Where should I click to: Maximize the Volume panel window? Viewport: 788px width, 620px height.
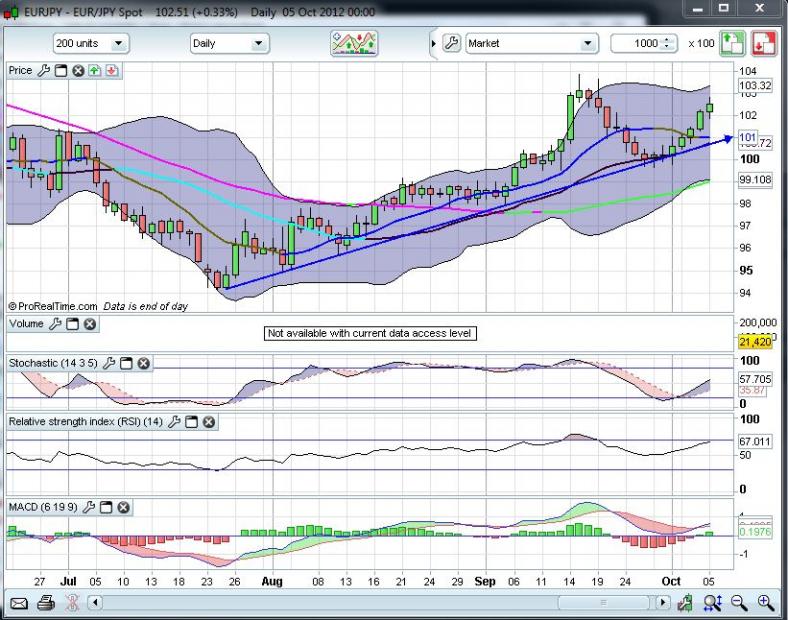pos(73,325)
